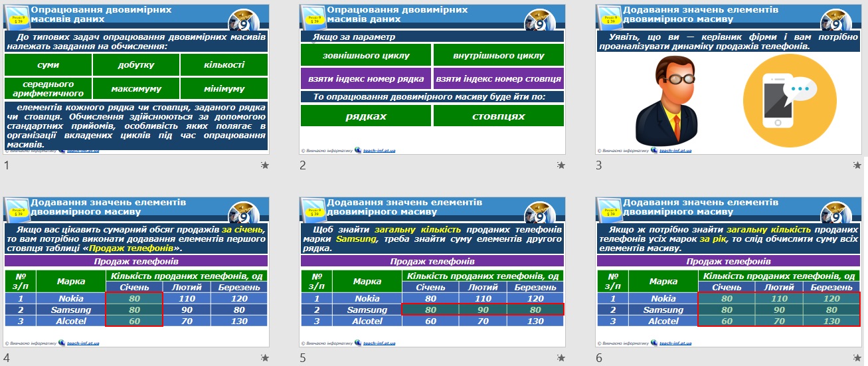868x366 pixels.
Task: Click the value 130 in slide 4's table
Action: [x=239, y=321]
